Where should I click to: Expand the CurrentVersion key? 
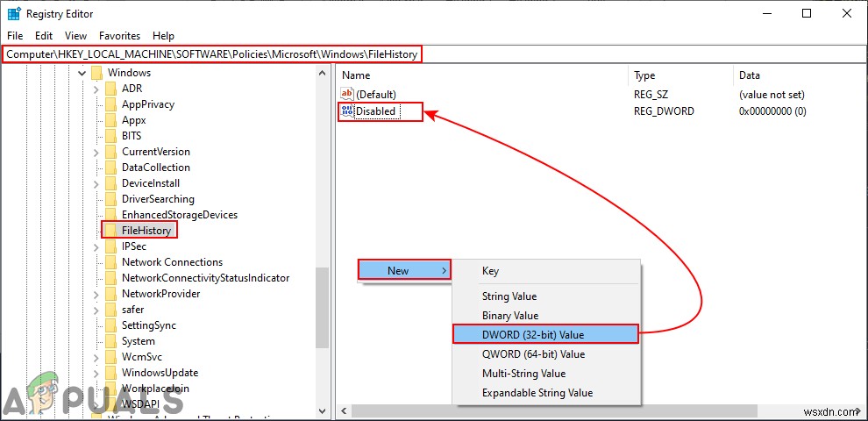point(96,152)
